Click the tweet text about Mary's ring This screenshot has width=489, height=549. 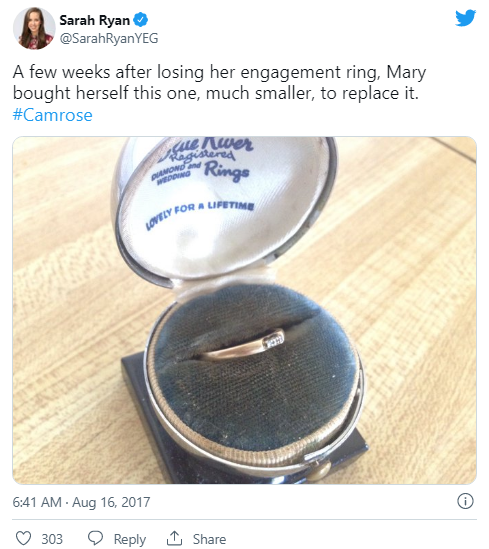[219, 83]
